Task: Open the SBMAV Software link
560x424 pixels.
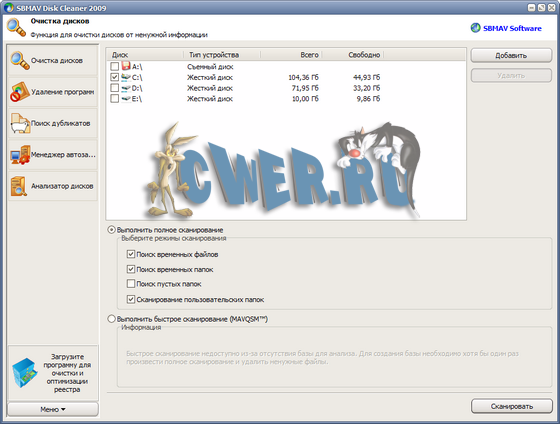Action: pos(512,28)
